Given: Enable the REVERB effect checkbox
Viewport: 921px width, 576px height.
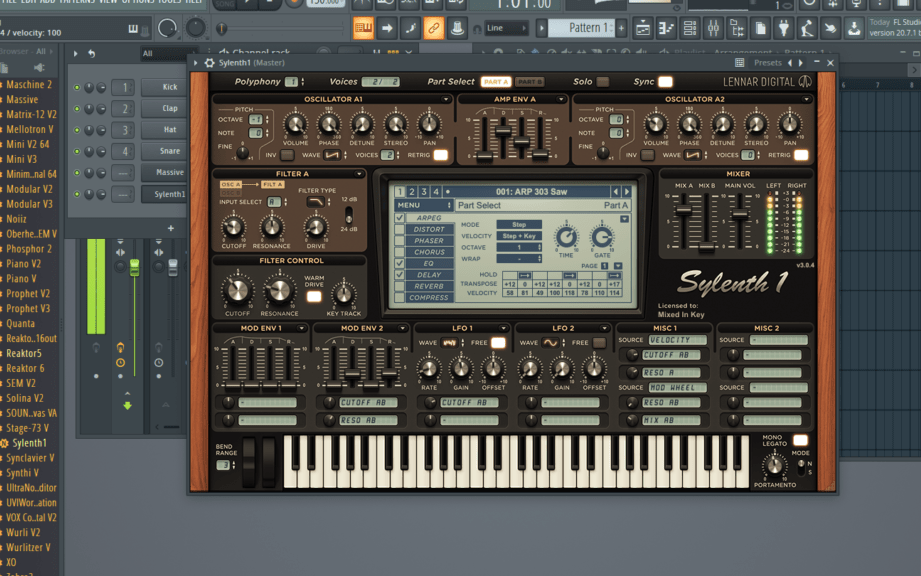Looking at the screenshot, I should pos(400,286).
